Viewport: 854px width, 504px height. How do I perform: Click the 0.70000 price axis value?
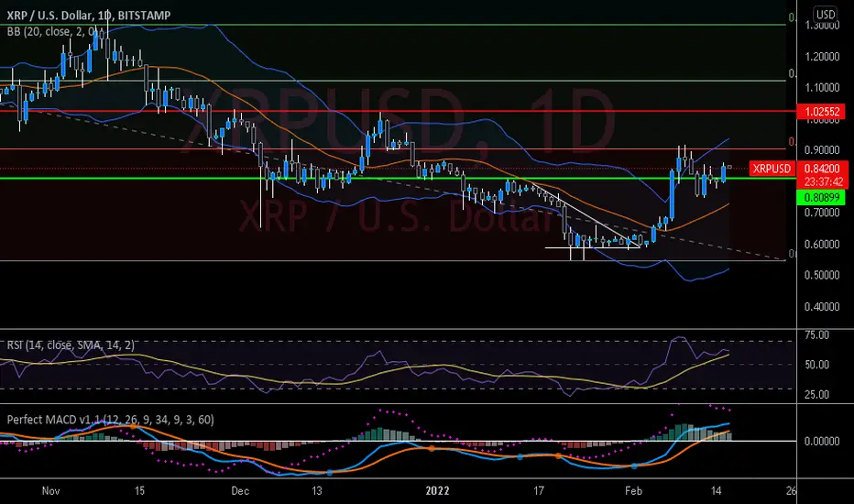tap(822, 213)
